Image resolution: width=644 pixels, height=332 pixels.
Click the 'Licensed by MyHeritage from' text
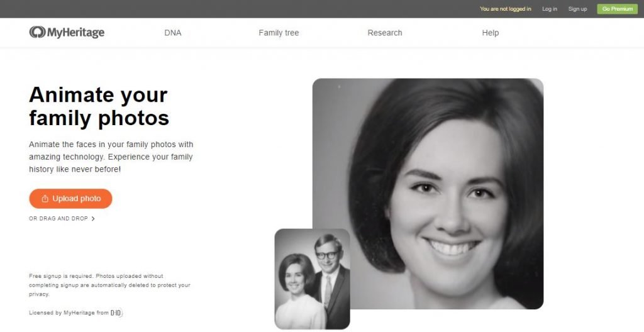pyautogui.click(x=69, y=313)
